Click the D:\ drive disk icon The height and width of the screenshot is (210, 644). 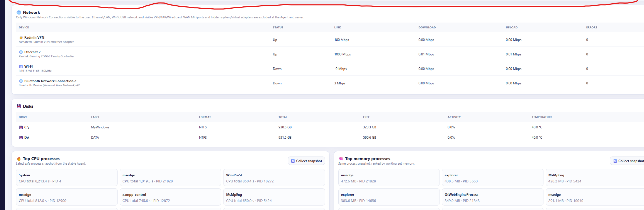21,138
